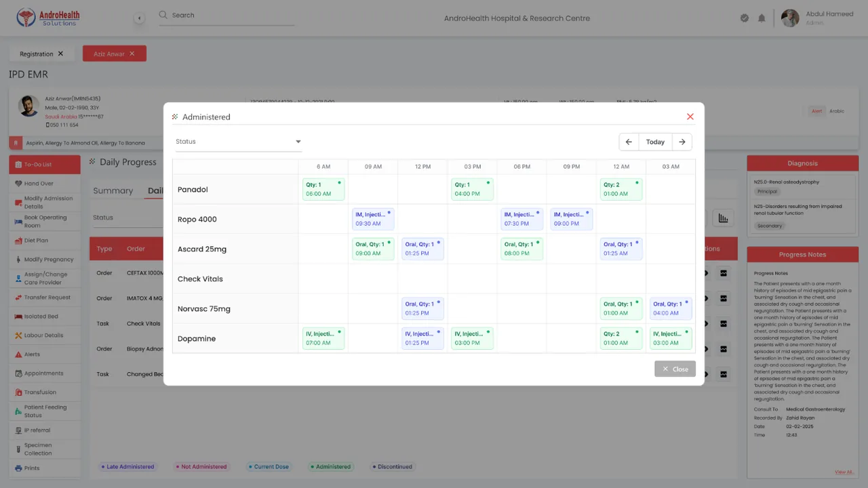Image resolution: width=868 pixels, height=488 pixels.
Task: Click the verified badge icon near bell
Action: click(x=745, y=18)
